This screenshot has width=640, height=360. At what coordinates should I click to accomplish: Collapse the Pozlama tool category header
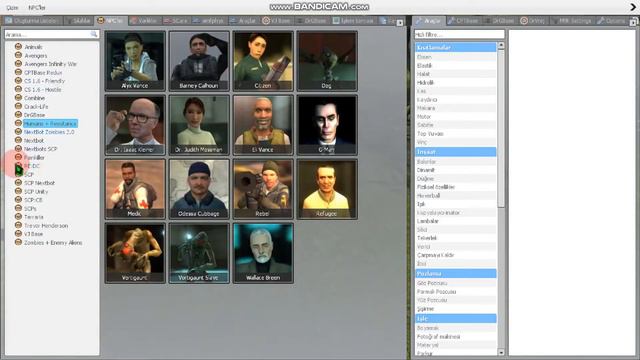click(x=456, y=273)
